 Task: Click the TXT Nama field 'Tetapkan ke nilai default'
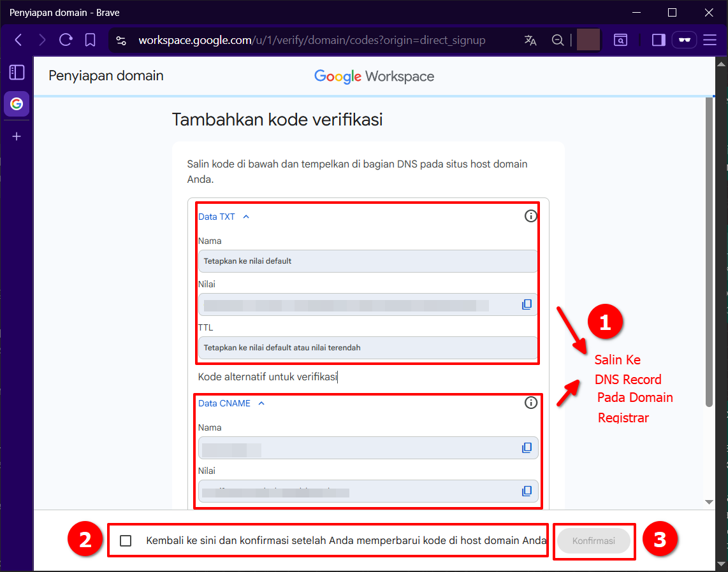[368, 261]
